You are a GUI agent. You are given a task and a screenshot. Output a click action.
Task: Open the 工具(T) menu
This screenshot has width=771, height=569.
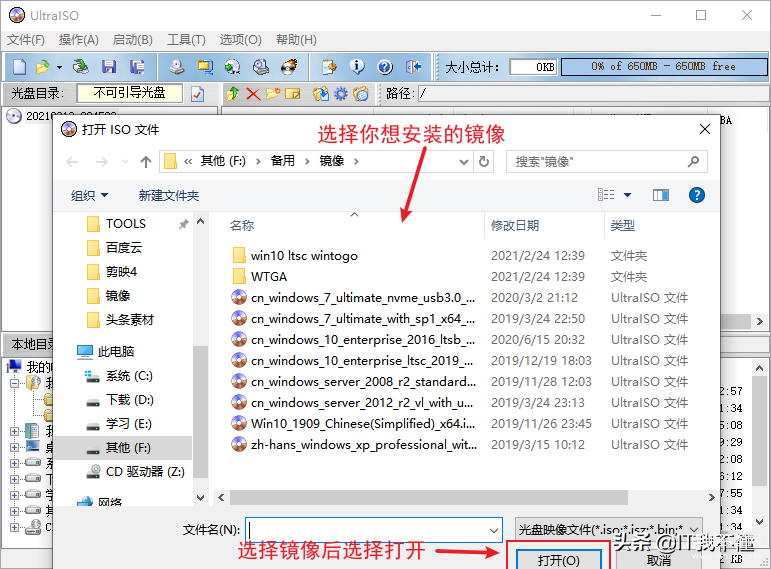click(x=186, y=39)
